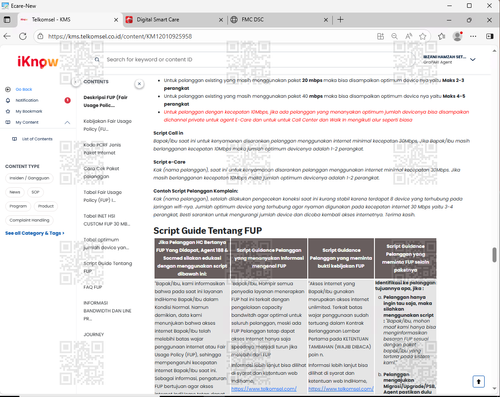This screenshot has width=500, height=397.
Task: Jump to Cara Cek Paket Pelanggan section
Action: pyautogui.click(x=101, y=172)
